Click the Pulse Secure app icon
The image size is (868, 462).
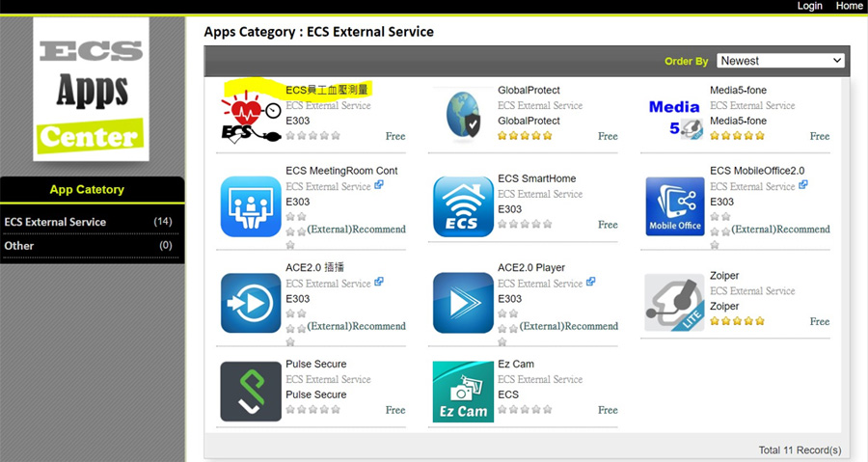[x=251, y=392]
